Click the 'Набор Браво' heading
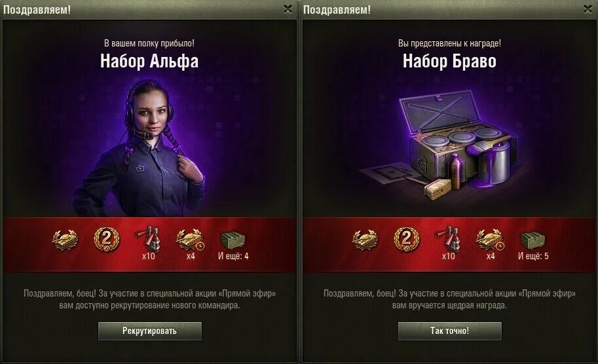598x364 pixels. coord(449,61)
